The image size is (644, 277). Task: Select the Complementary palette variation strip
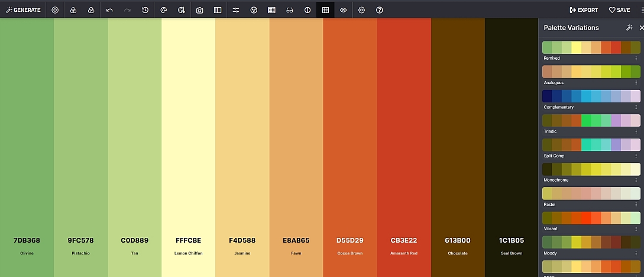[591, 96]
